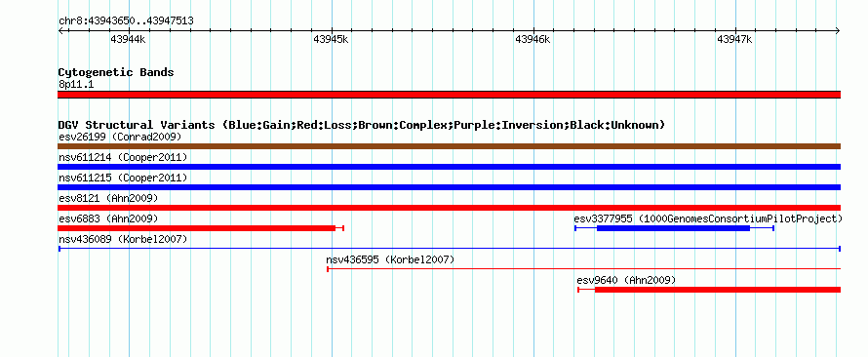
Task: Open esv26199 (Conrad2009) variant label
Action: click(120, 137)
